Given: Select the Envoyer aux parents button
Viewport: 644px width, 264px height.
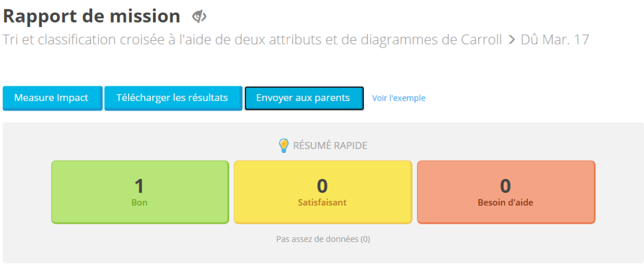Looking at the screenshot, I should 304,98.
